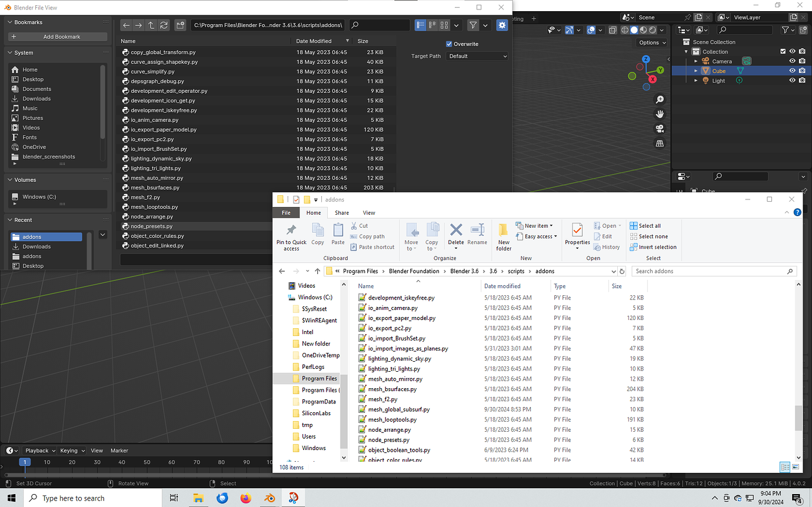Switch to vertical list display mode
The height and width of the screenshot is (507, 812).
coord(421,25)
